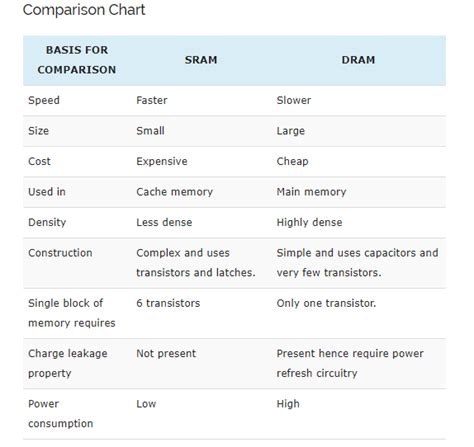This screenshot has height=447, width=474.
Task: Click the Speed row label
Action: [x=44, y=100]
